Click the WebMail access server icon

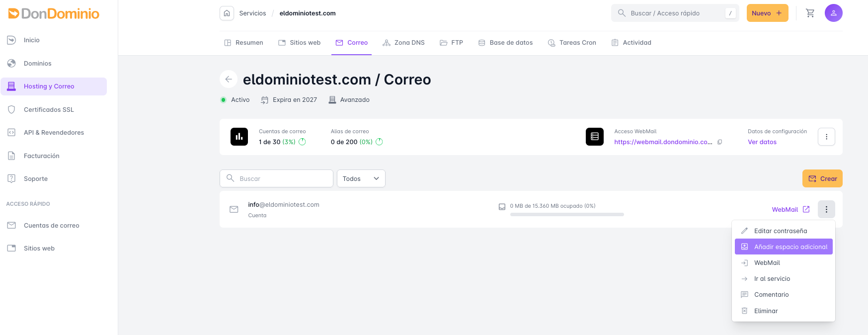coord(594,137)
